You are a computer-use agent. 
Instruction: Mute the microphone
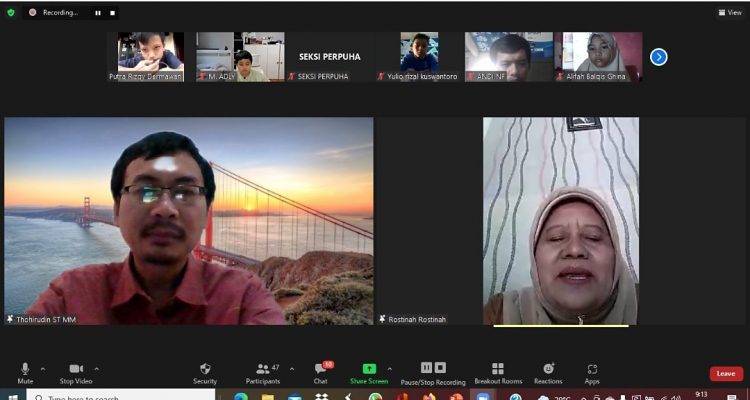click(x=25, y=371)
